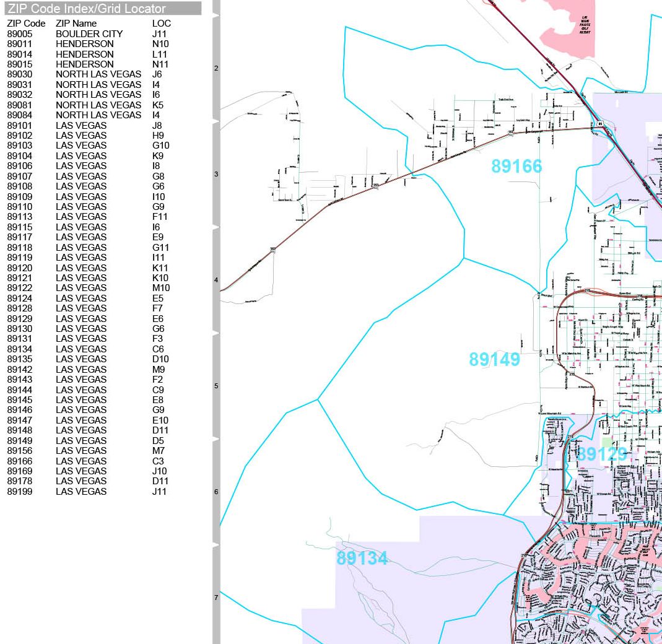This screenshot has width=662, height=644.
Task: Click the large 89134 label on map
Action: click(362, 558)
